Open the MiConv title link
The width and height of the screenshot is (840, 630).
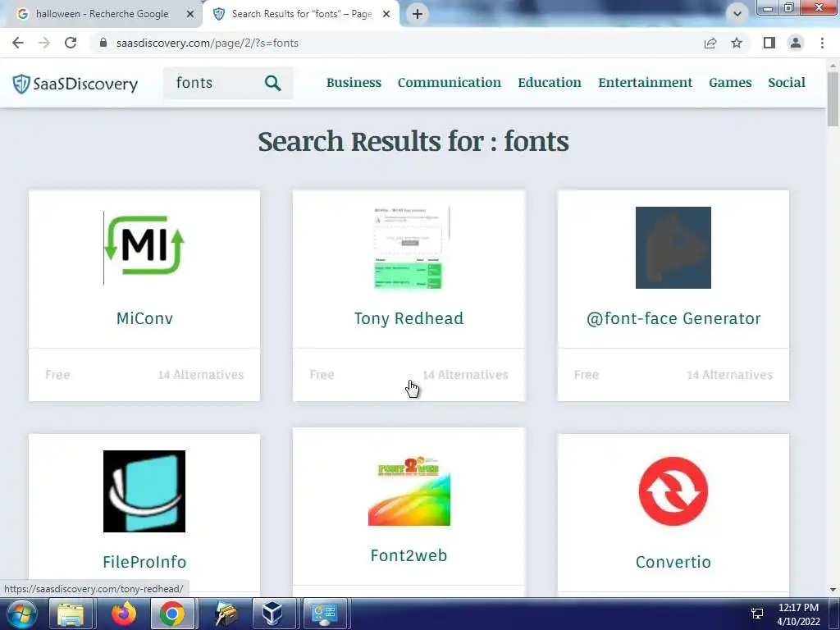[x=144, y=318]
